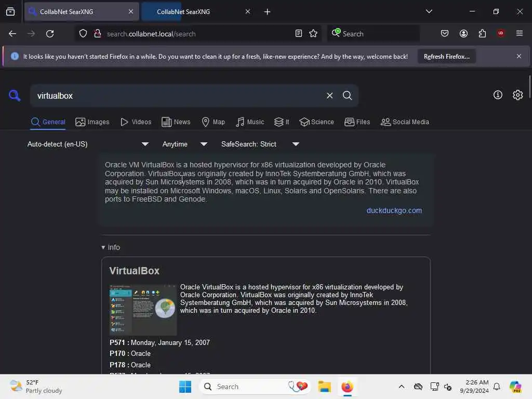
Task: Open Firefox tab list view button
Action: pyautogui.click(x=10, y=11)
